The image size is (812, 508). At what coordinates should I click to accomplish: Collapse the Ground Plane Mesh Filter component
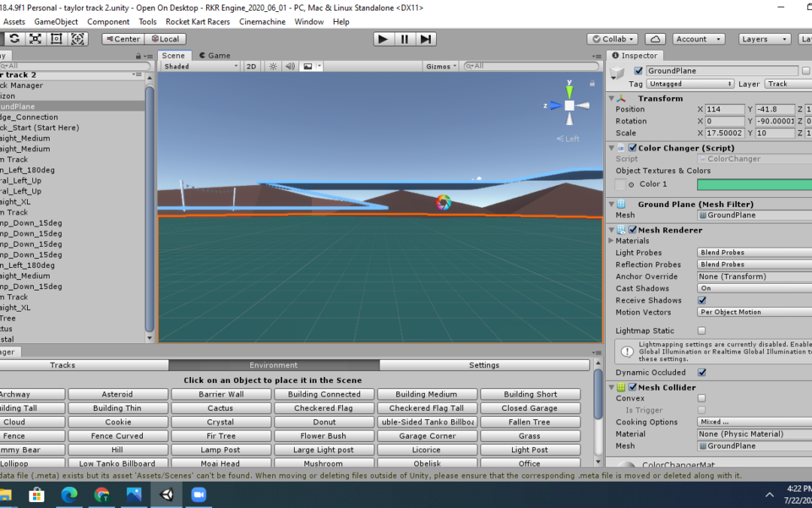(611, 204)
